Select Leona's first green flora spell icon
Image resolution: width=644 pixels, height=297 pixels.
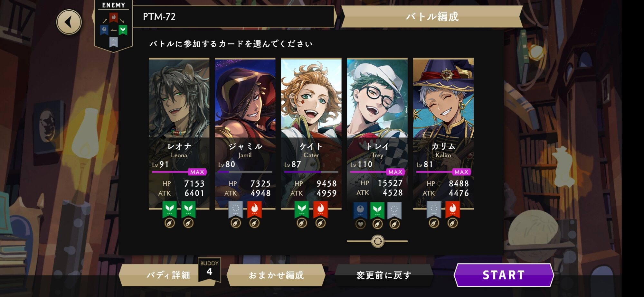pyautogui.click(x=170, y=209)
